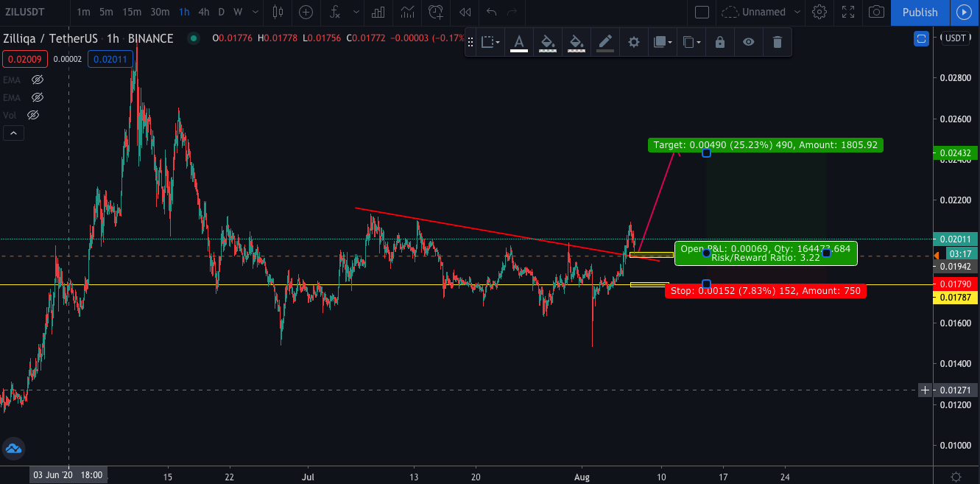Image resolution: width=980 pixels, height=484 pixels.
Task: Open the drawing template dropdown
Action: 490,42
